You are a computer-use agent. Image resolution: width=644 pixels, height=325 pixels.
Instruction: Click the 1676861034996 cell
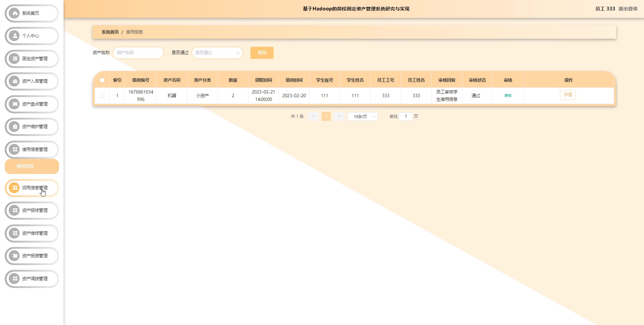(141, 96)
